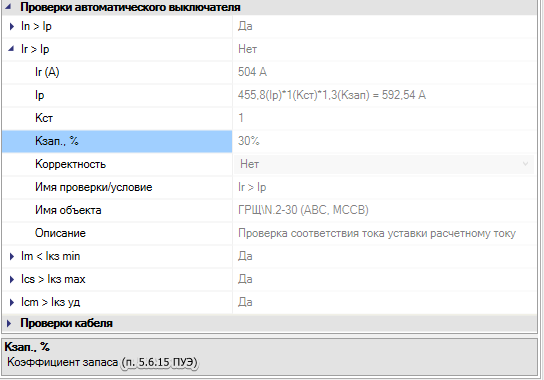Expand the In > Ip check row
544x380 pixels.
click(12, 26)
